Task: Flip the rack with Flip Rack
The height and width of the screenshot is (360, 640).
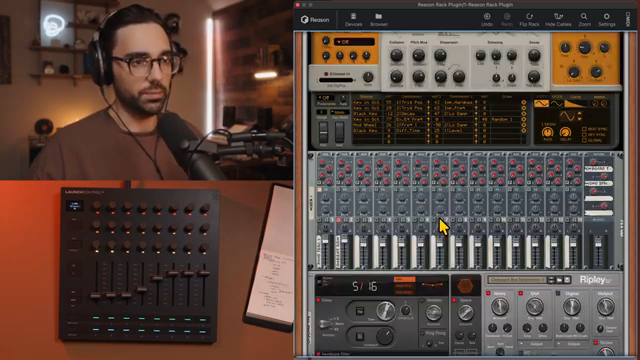Action: 529,20
